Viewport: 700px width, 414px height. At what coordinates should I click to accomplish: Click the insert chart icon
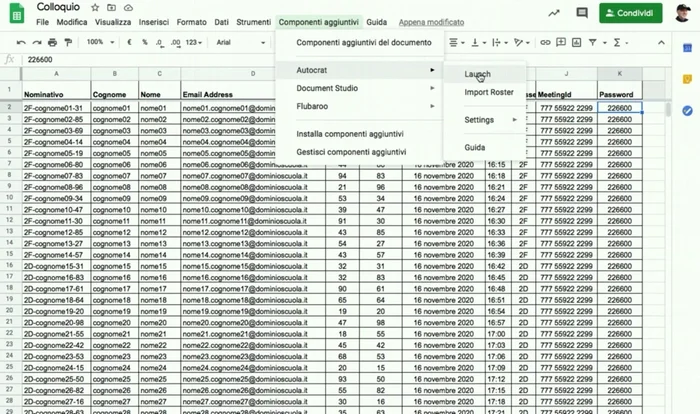coord(575,43)
